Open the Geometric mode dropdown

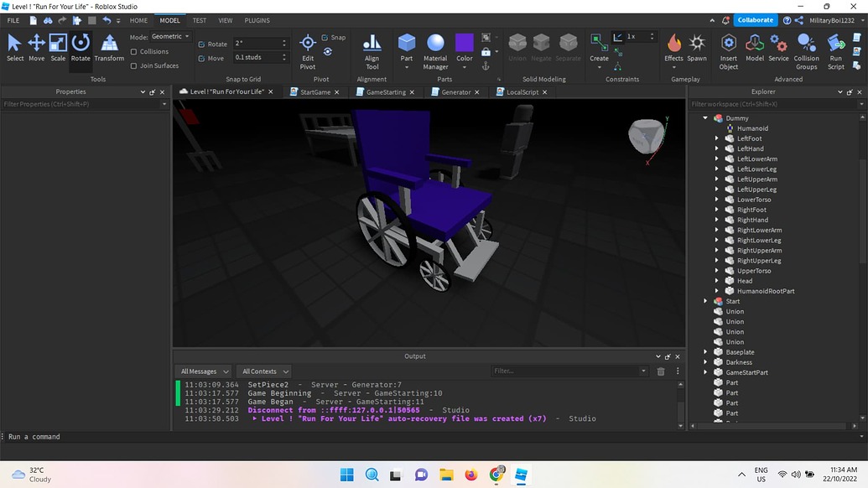(170, 35)
